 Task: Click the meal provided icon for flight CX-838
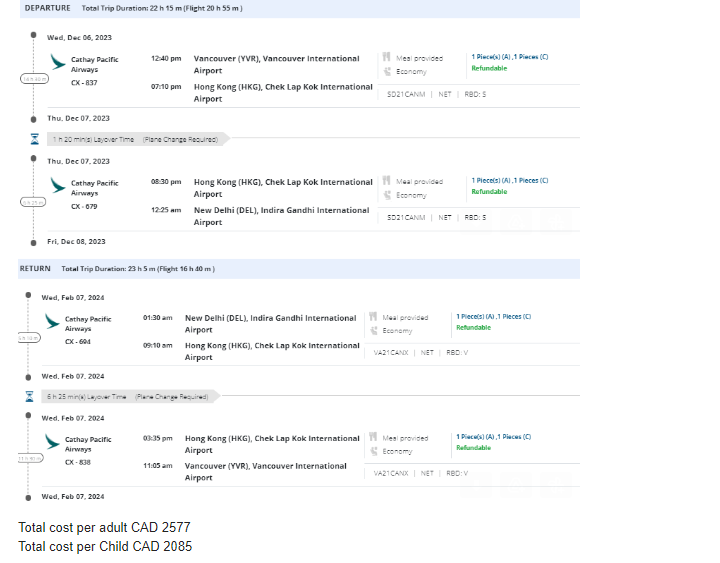click(373, 438)
